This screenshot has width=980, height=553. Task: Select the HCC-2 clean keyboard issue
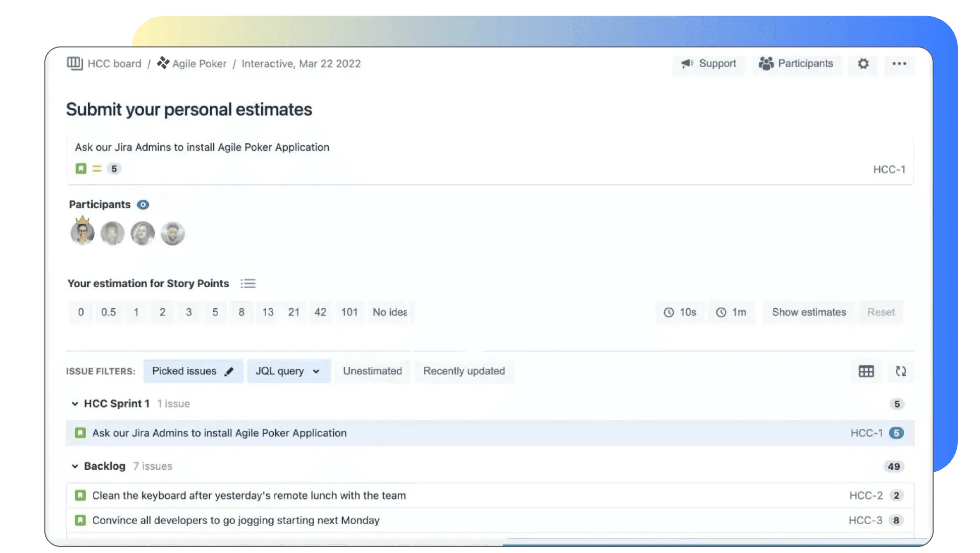249,495
